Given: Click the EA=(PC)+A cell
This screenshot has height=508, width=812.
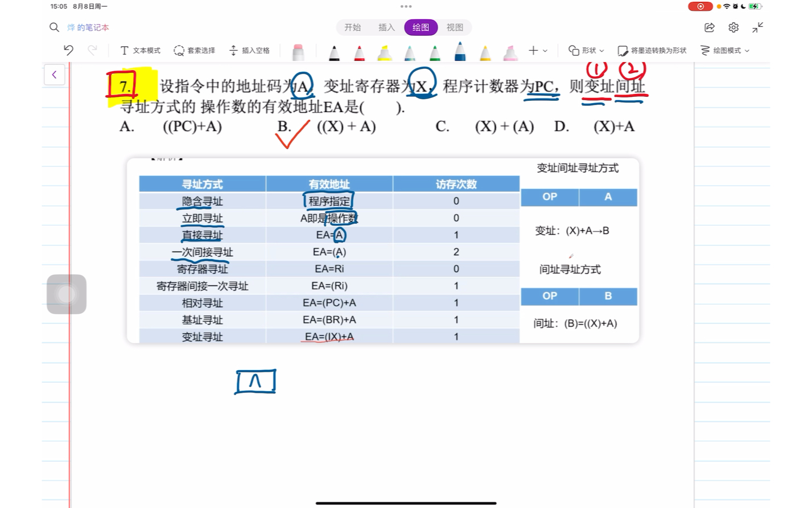Looking at the screenshot, I should [329, 303].
